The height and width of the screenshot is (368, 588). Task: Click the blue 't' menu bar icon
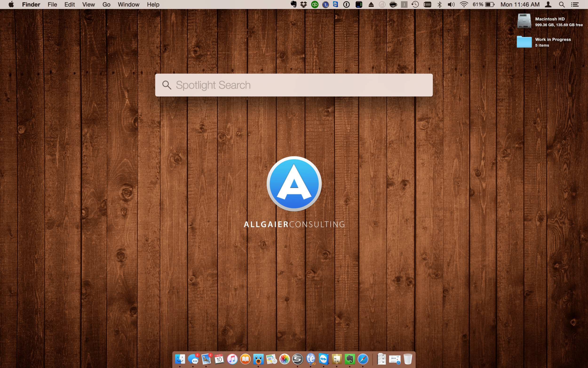pos(326,4)
